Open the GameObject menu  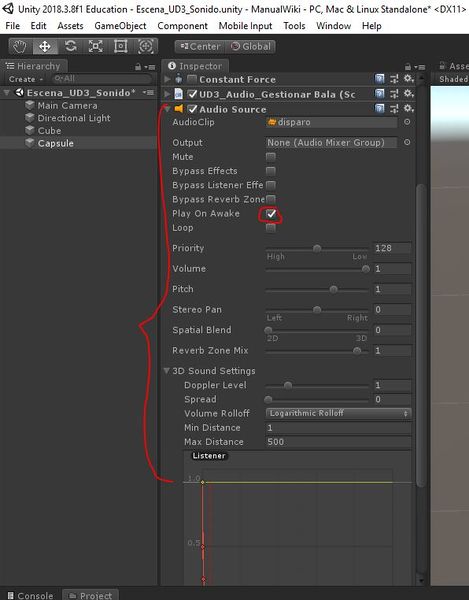click(x=120, y=26)
